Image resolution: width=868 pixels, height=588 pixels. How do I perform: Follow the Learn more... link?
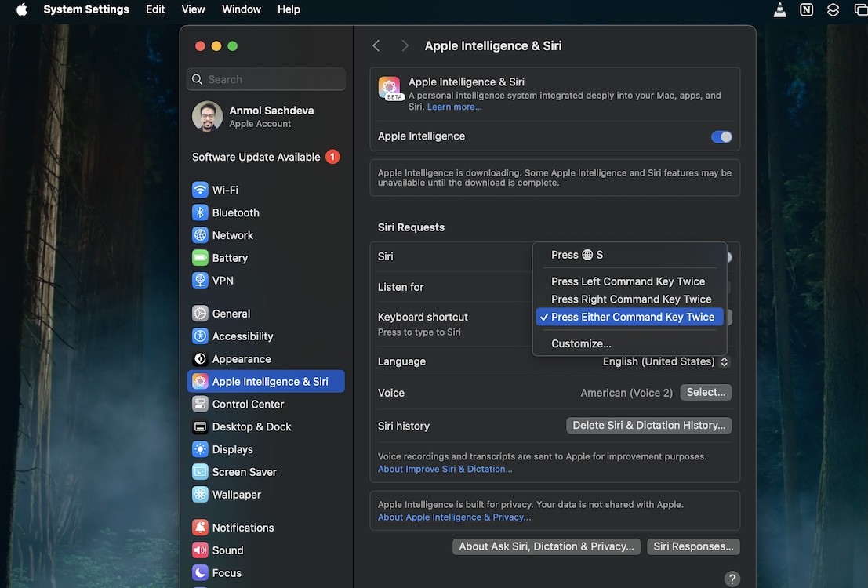point(455,107)
